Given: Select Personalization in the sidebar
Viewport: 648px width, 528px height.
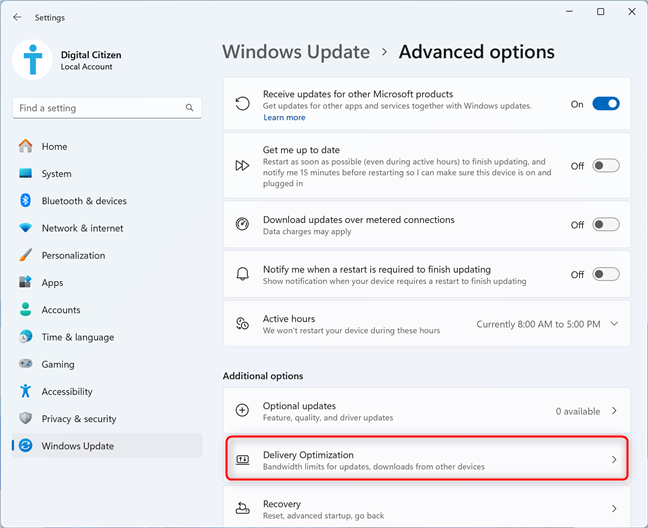Looking at the screenshot, I should pyautogui.click(x=73, y=255).
